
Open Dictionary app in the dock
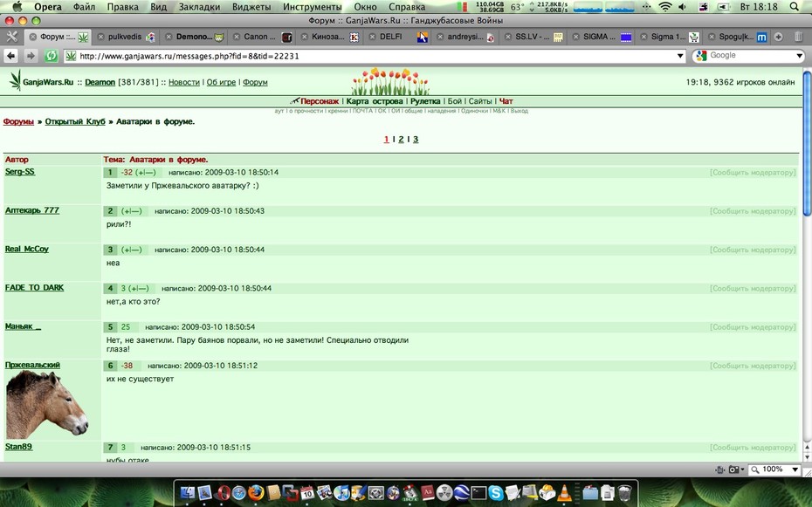coord(427,492)
